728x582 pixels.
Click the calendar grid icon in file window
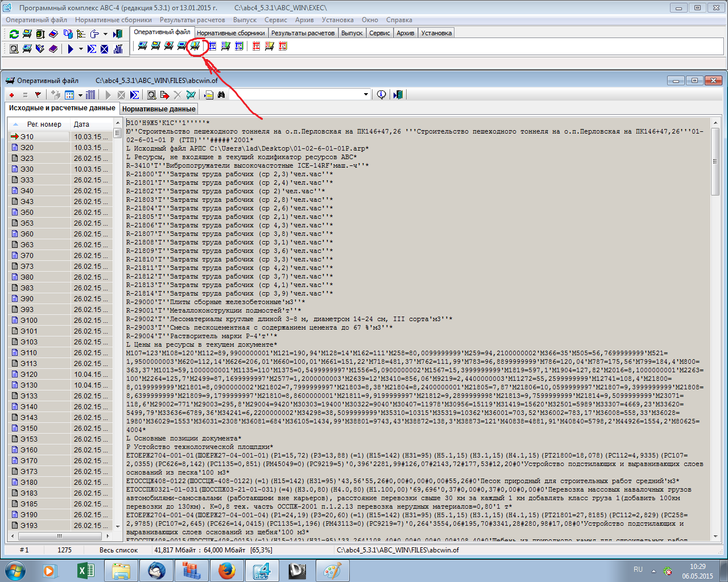pyautogui.click(x=69, y=95)
